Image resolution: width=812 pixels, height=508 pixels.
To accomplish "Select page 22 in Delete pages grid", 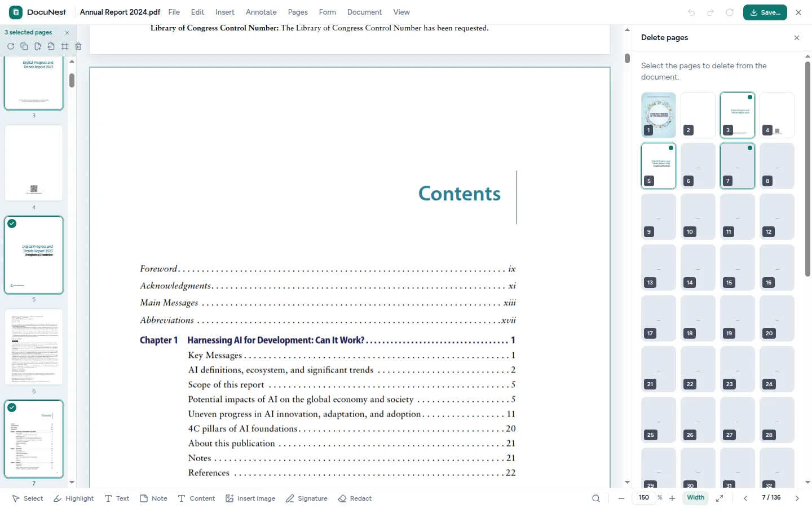I will (698, 369).
